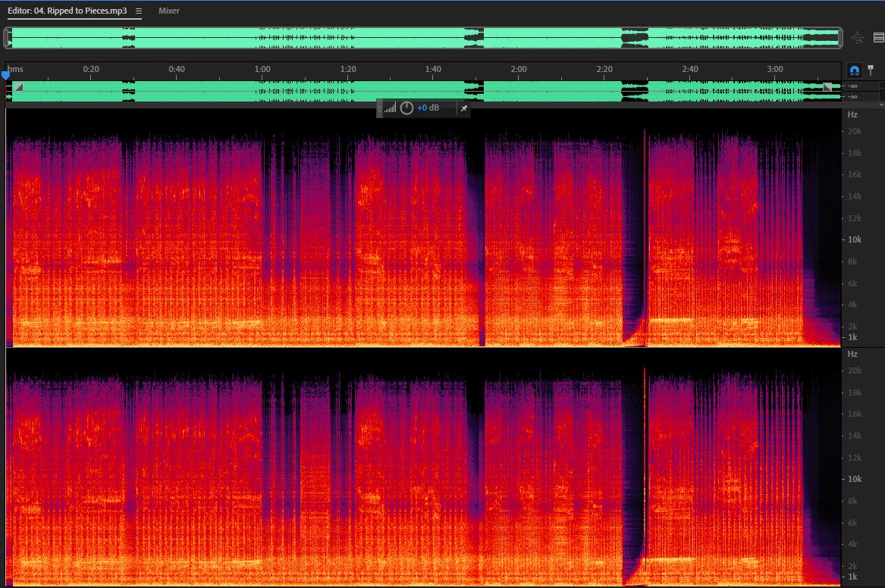Click the overview navigator waveform bar

[424, 38]
